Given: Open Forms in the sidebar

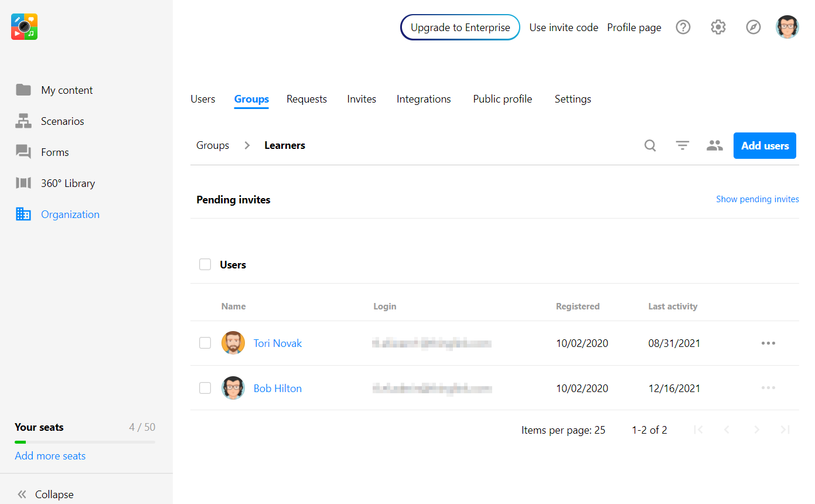Looking at the screenshot, I should click(x=55, y=152).
